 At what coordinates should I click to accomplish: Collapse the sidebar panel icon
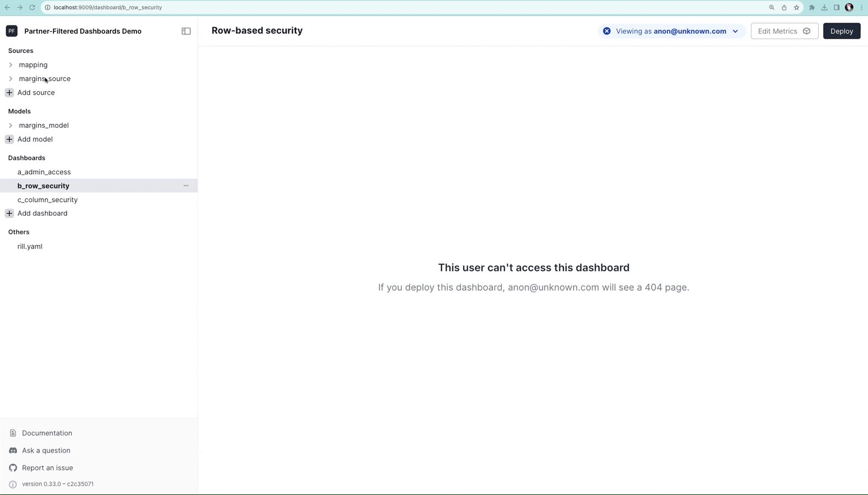point(186,31)
